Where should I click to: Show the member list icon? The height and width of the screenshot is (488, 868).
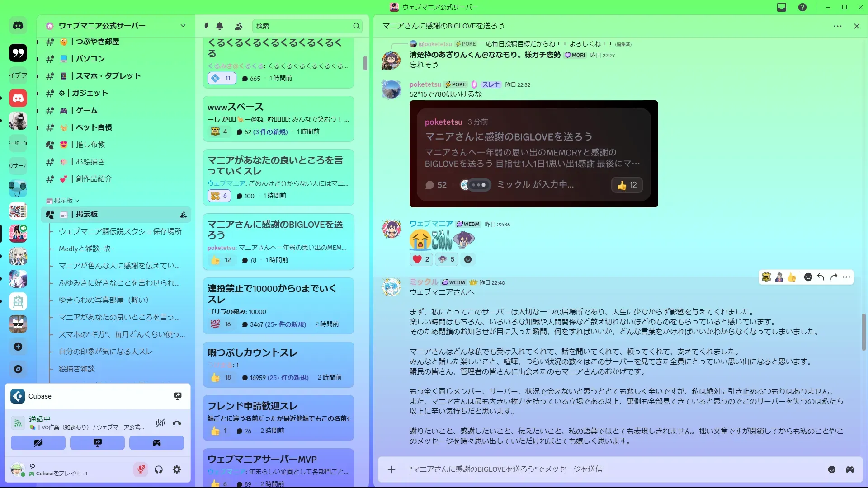(x=239, y=26)
